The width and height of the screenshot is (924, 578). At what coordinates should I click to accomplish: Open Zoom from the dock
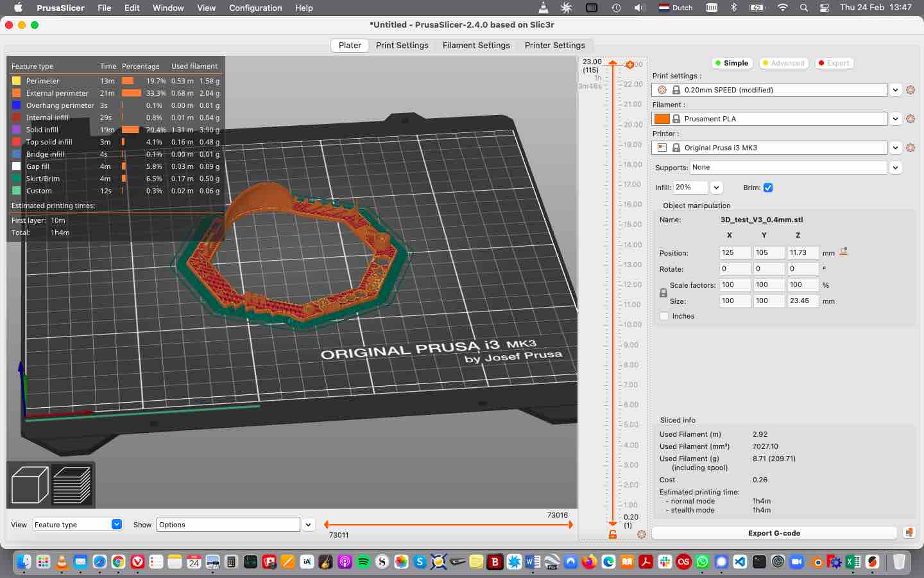[797, 562]
